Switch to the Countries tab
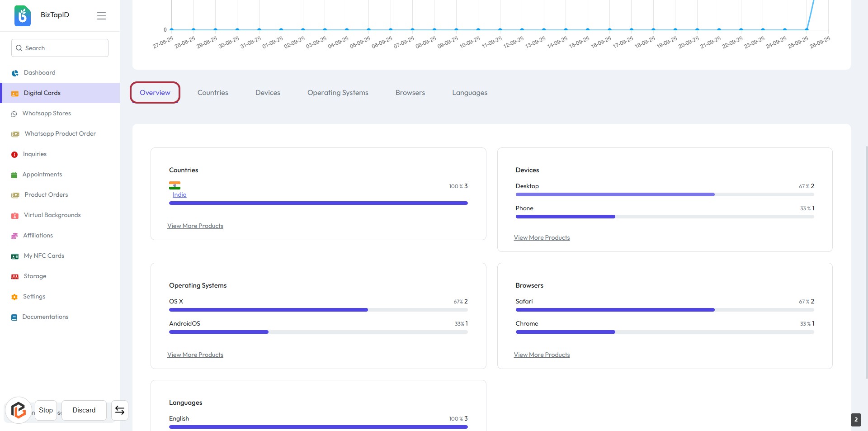This screenshot has height=431, width=868. click(x=212, y=93)
